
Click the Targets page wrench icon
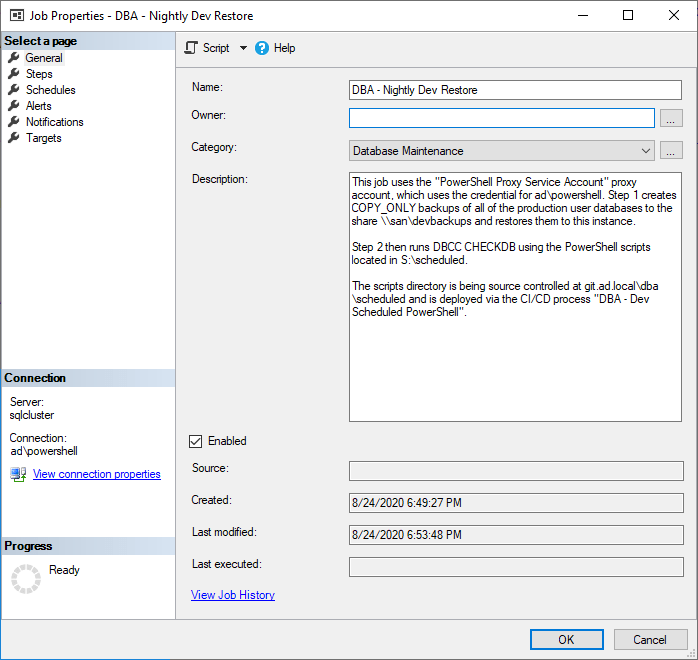(x=14, y=138)
